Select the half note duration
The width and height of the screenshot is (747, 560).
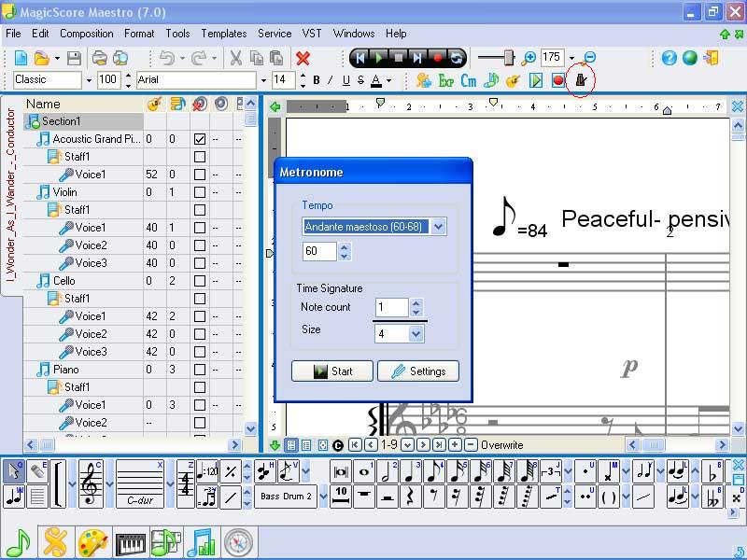(388, 471)
